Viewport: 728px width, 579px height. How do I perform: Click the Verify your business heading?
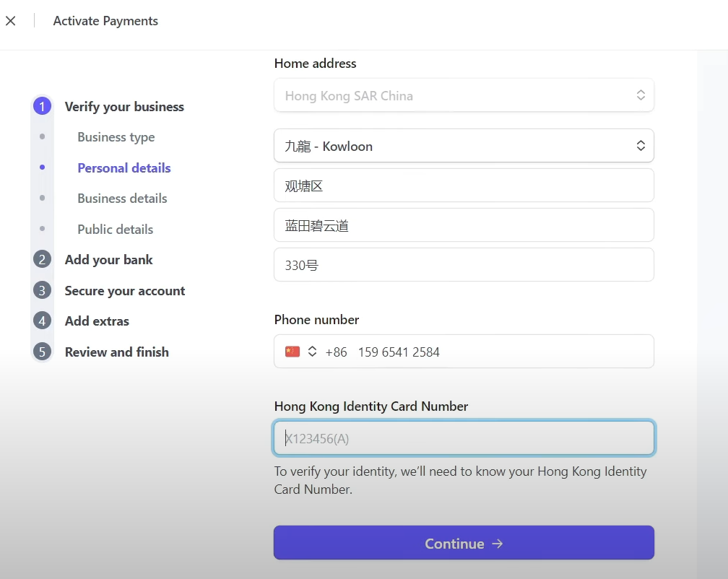124,106
